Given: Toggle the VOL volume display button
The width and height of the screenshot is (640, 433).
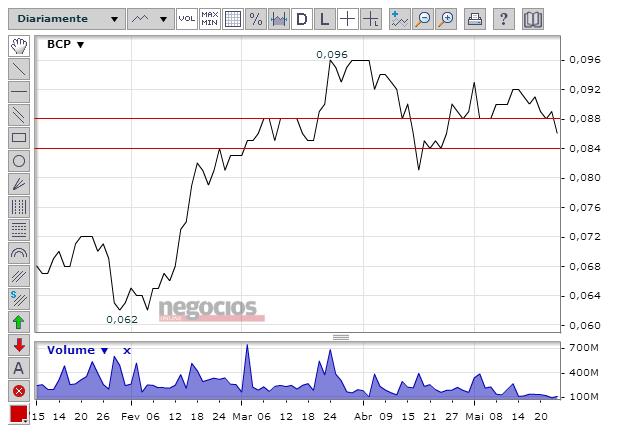Looking at the screenshot, I should [187, 19].
